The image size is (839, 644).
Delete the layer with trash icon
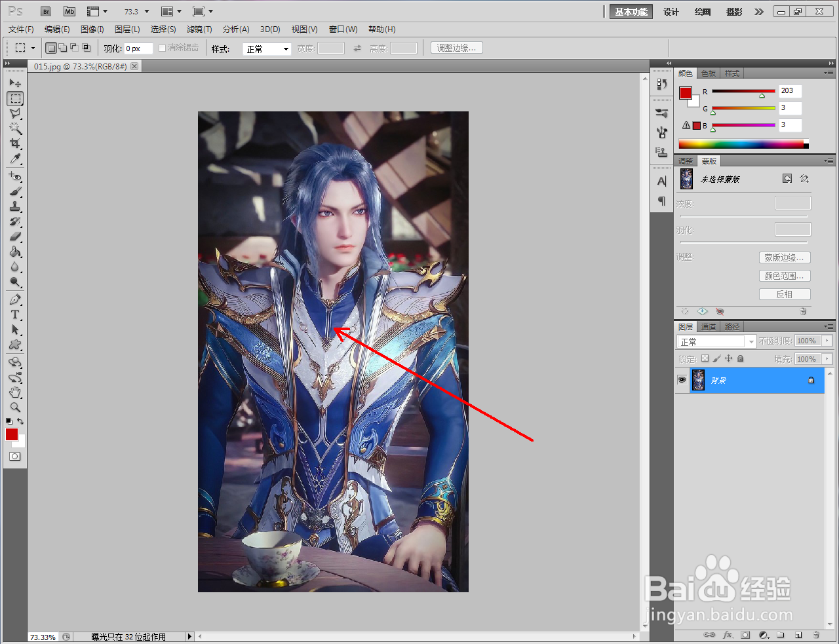(x=816, y=635)
